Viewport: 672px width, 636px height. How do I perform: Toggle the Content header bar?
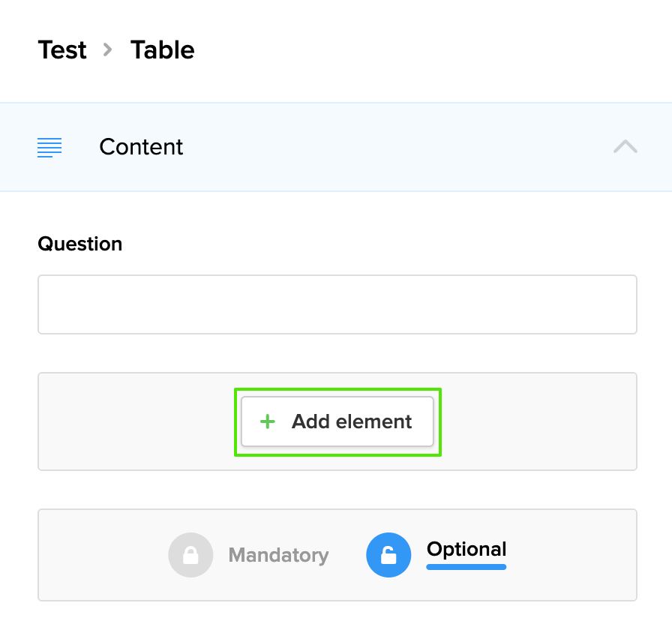tap(375, 147)
